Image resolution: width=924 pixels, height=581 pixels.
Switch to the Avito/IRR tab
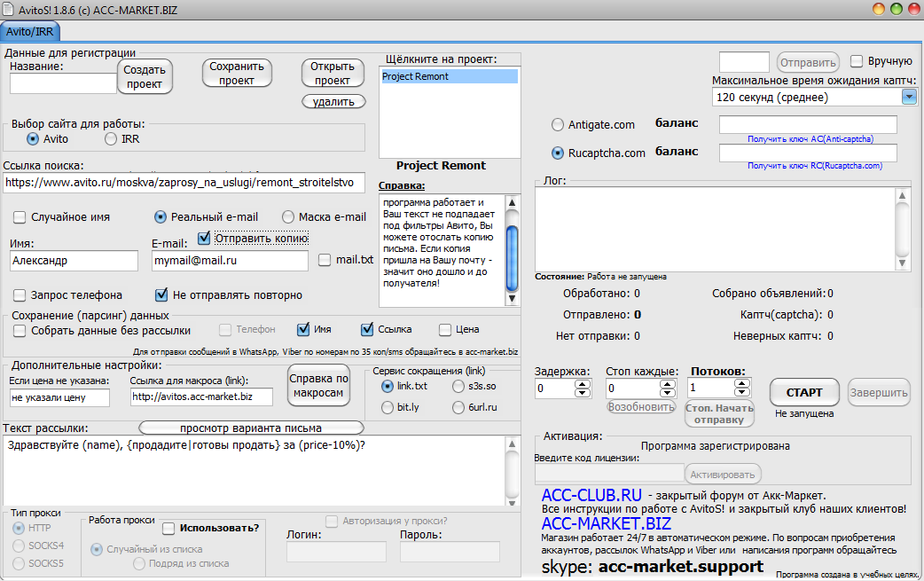[29, 31]
